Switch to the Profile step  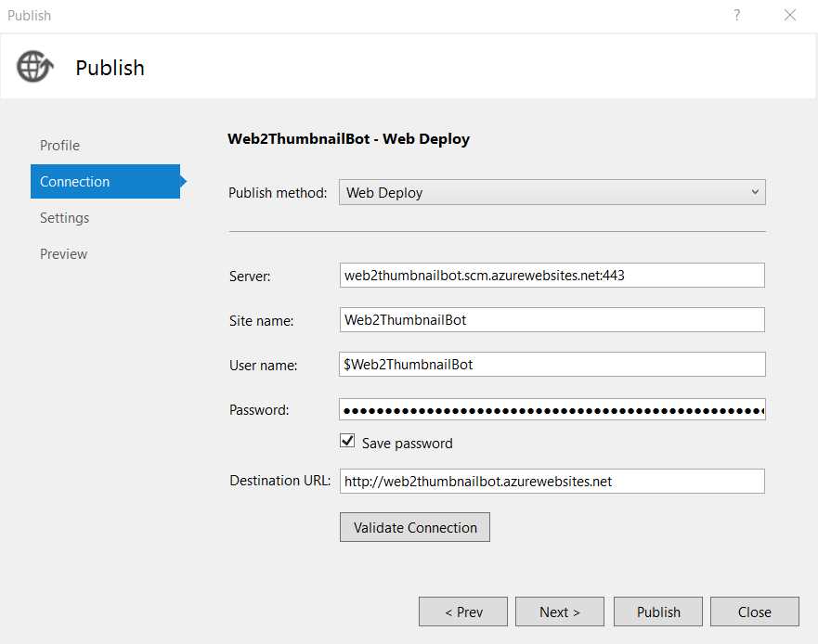tap(59, 145)
